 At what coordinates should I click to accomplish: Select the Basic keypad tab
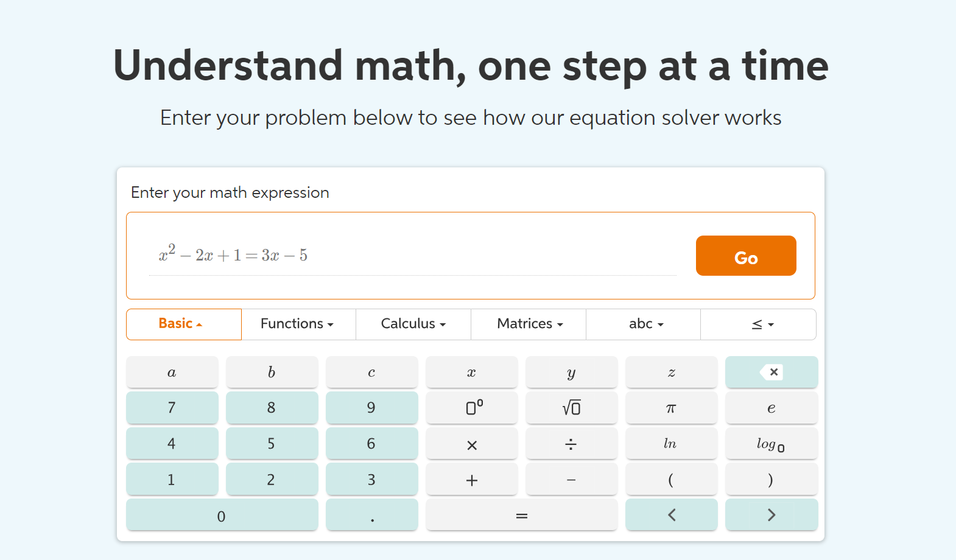pos(183,324)
